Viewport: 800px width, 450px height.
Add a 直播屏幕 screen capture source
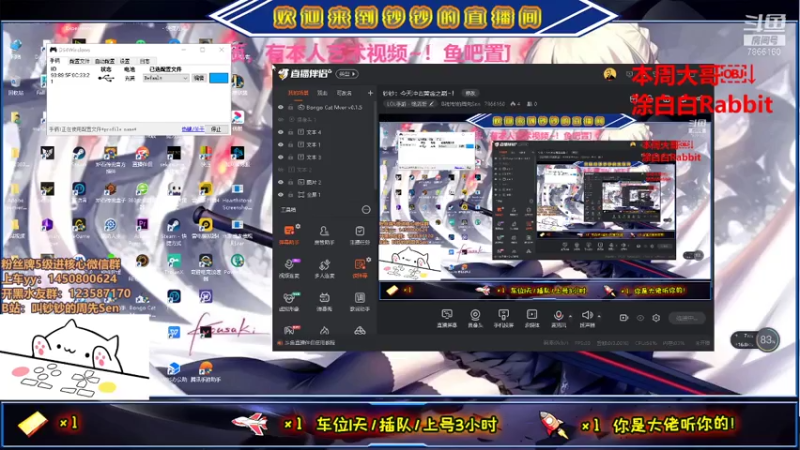447,318
